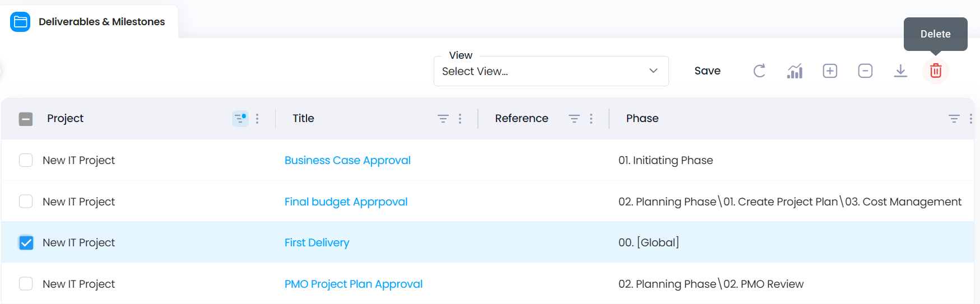980x304 pixels.
Task: Open the active Project column filter icon
Action: (240, 119)
